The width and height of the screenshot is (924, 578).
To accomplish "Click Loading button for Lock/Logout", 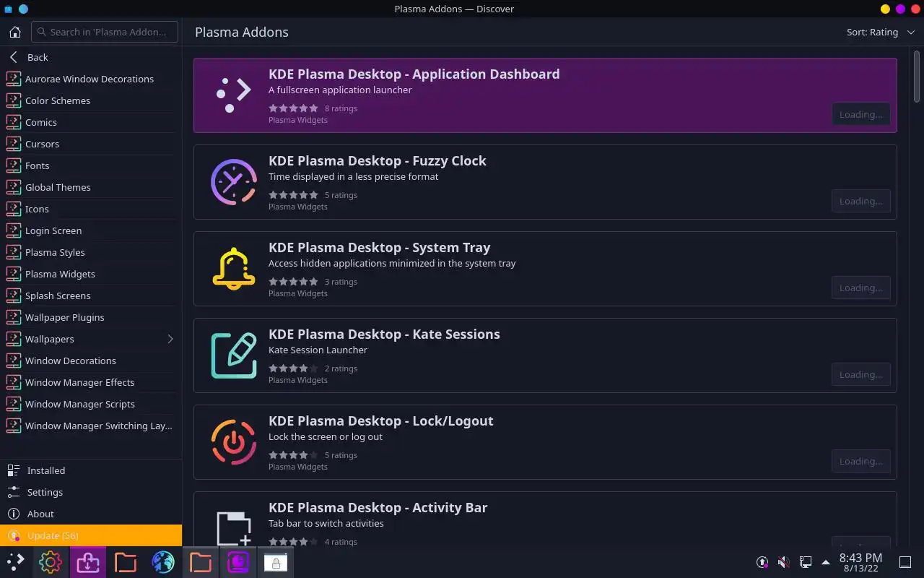I will (860, 461).
